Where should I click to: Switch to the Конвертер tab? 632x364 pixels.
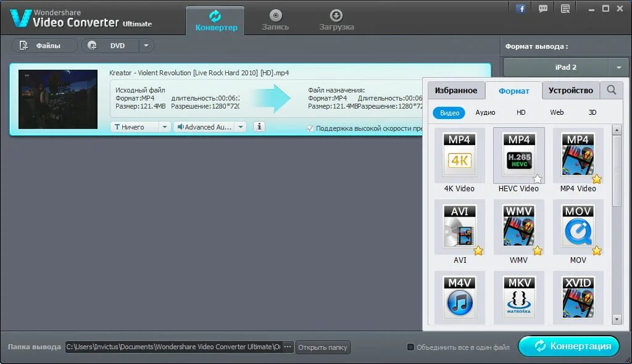tap(215, 21)
